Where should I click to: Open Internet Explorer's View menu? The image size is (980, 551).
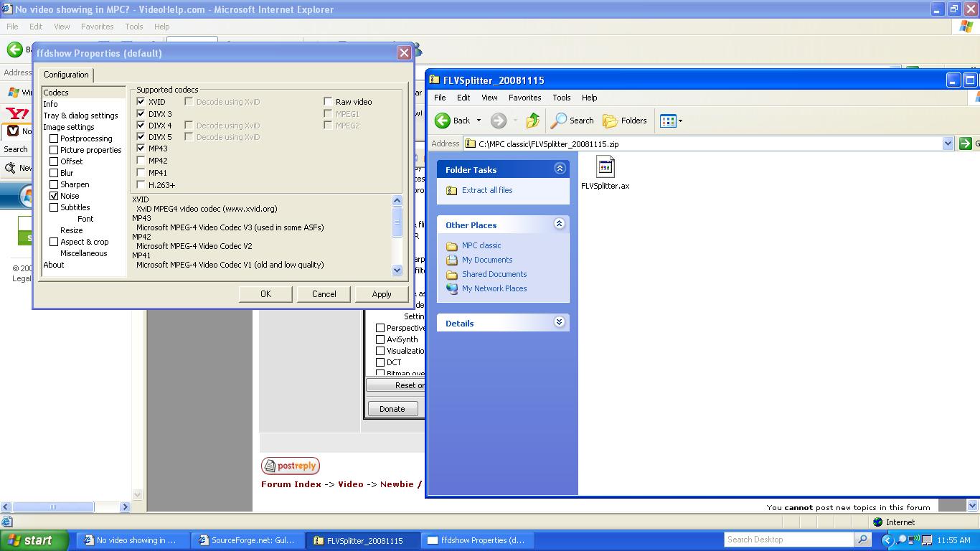(x=62, y=27)
